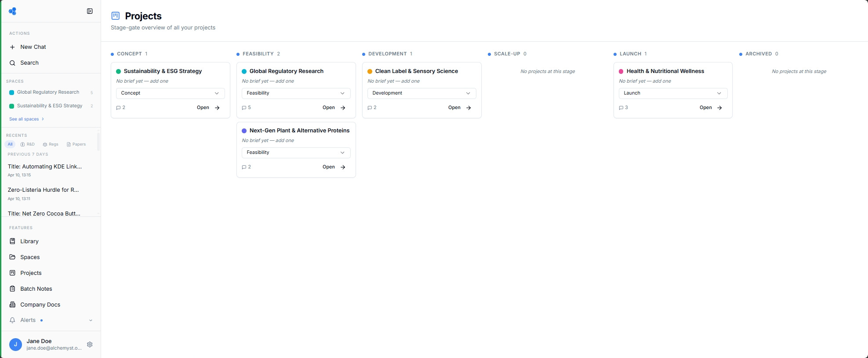Click the Jane Doe avatar circle
The width and height of the screenshot is (868, 358).
[15, 344]
